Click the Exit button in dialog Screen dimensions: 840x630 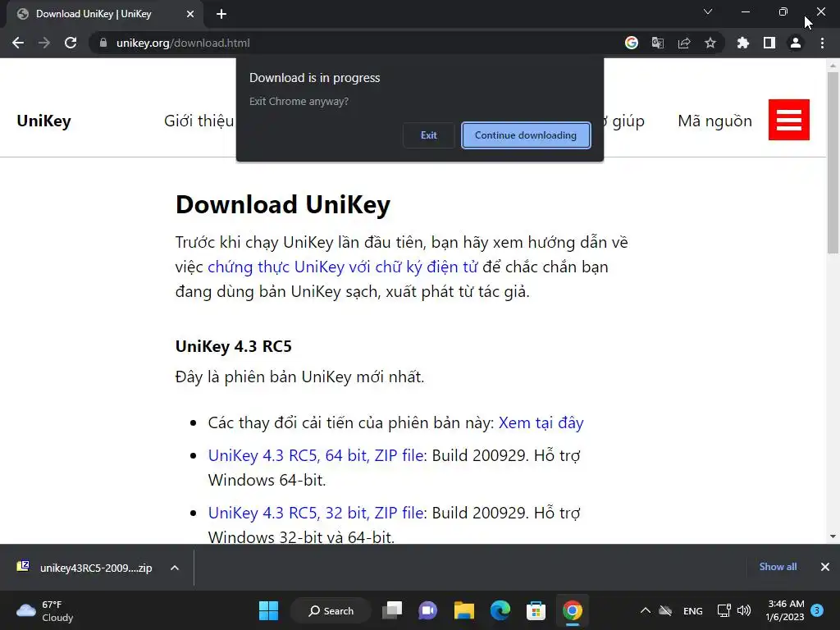pyautogui.click(x=428, y=135)
